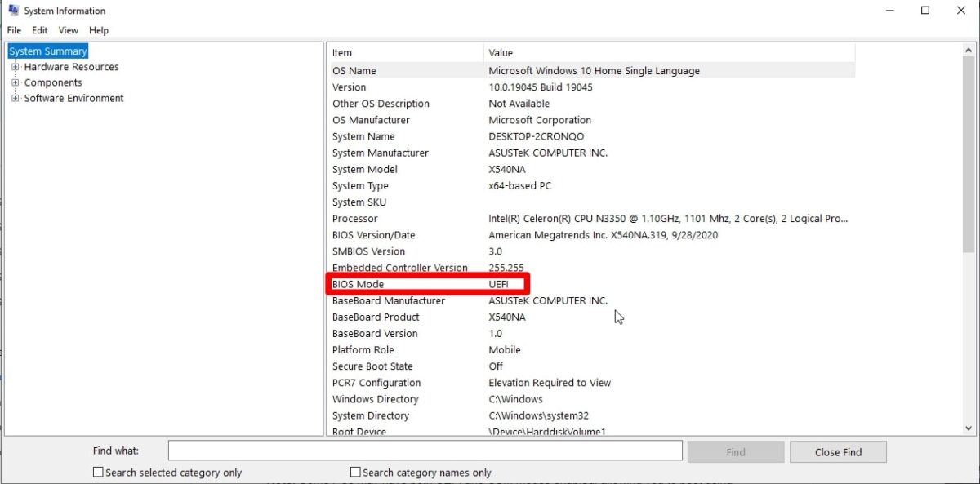Enable Search selected category only
Screen dimensions: 980x484
click(98, 472)
